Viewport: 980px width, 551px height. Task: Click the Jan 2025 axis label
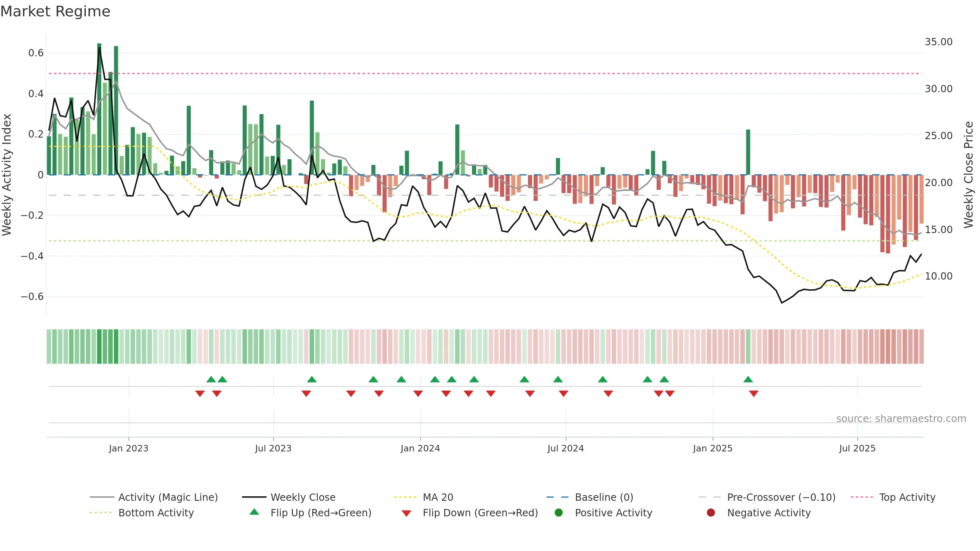(713, 448)
